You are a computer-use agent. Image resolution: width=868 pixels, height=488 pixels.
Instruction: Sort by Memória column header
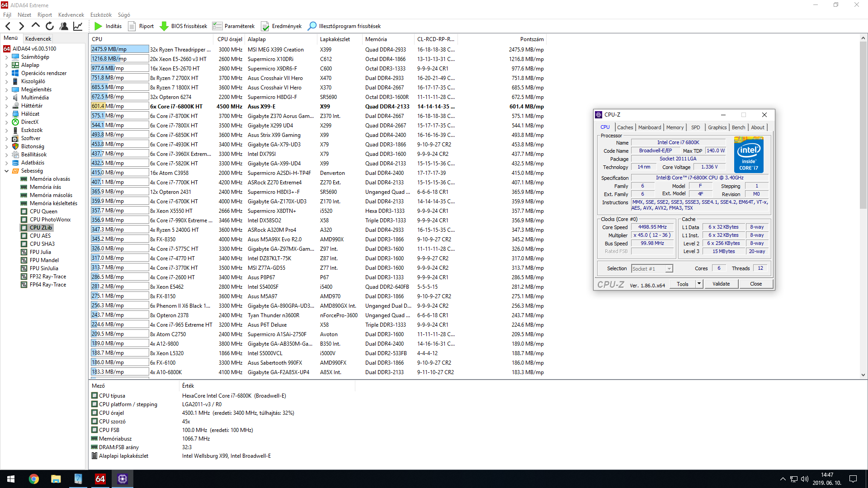coord(376,39)
